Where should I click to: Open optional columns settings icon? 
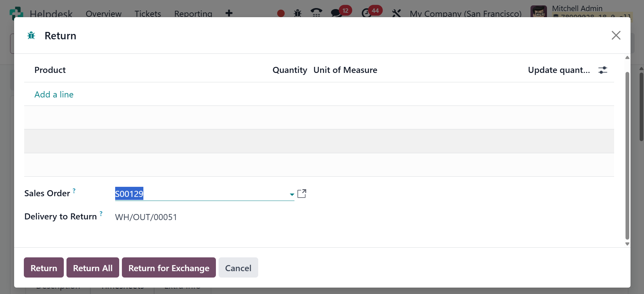click(x=603, y=70)
